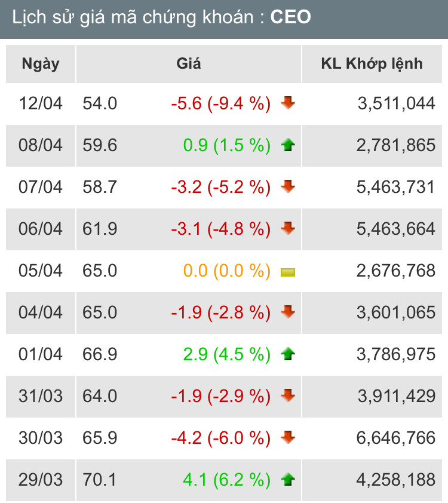This screenshot has width=448, height=503.
Task: Click price 65.0 in the 05/04 row
Action: [100, 271]
